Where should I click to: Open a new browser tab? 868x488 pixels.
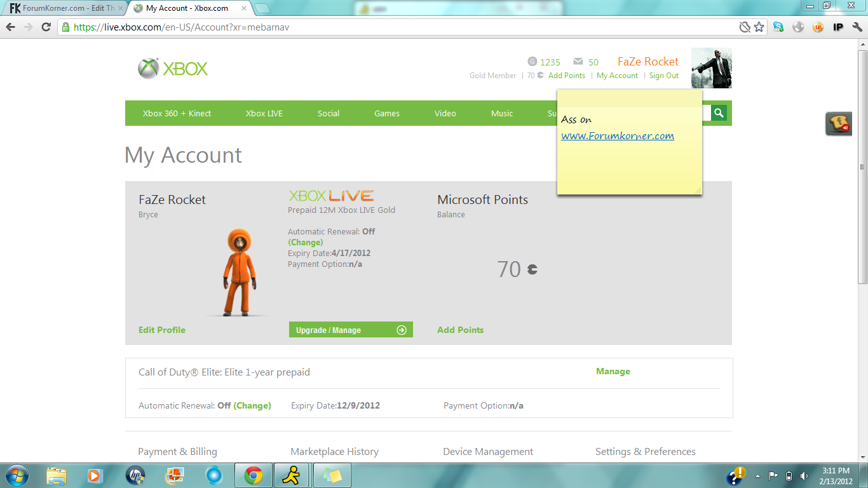point(262,8)
